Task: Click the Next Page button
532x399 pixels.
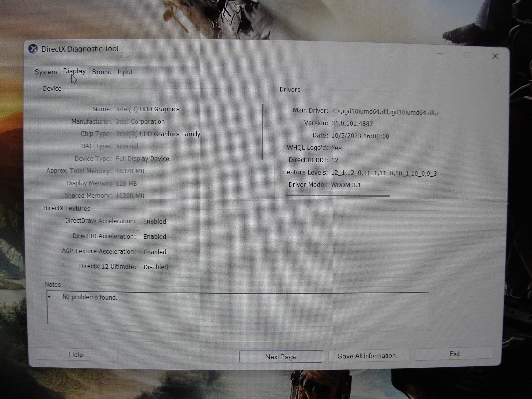Action: (281, 357)
